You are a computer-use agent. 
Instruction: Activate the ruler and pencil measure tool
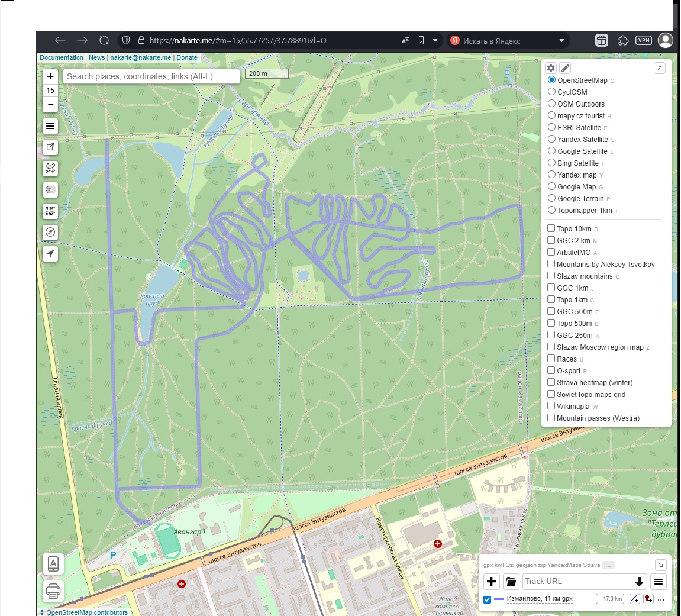[50, 169]
